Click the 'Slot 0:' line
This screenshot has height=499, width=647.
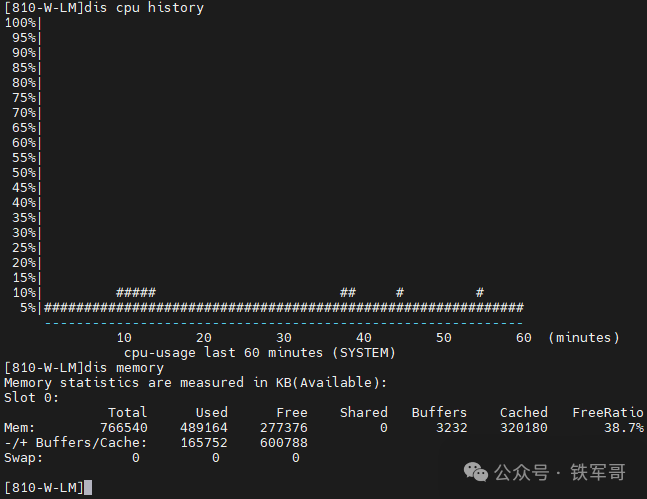pyautogui.click(x=31, y=398)
